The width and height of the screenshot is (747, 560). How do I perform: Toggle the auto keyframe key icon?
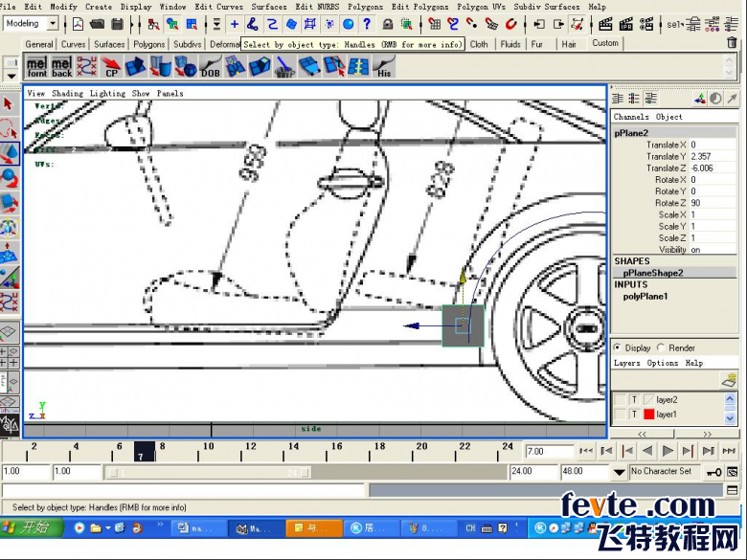713,472
